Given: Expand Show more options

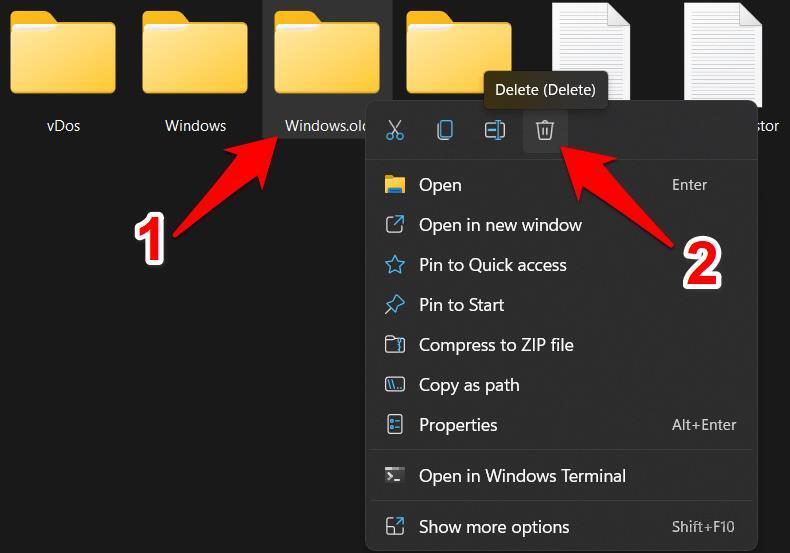Looking at the screenshot, I should (x=494, y=527).
